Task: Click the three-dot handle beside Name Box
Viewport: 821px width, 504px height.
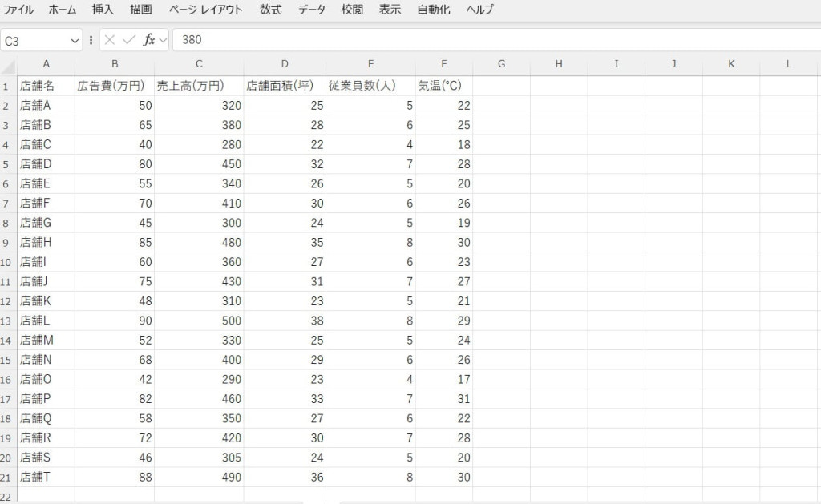Action: pyautogui.click(x=91, y=40)
